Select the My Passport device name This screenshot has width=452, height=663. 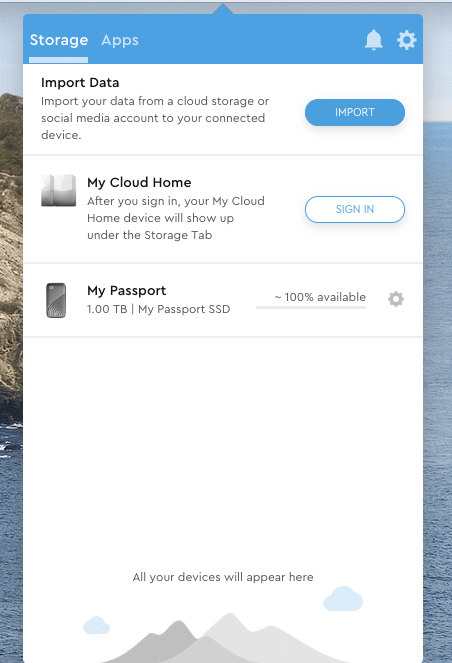[126, 290]
